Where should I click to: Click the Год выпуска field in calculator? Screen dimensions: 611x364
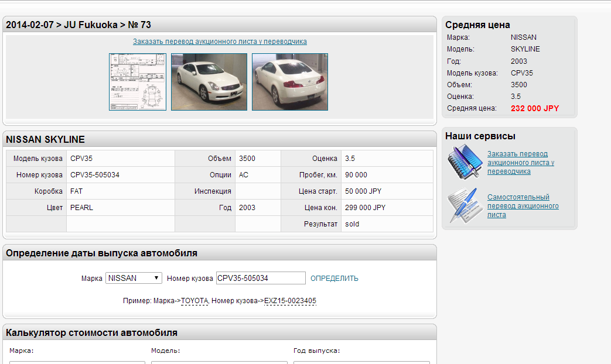361,362
